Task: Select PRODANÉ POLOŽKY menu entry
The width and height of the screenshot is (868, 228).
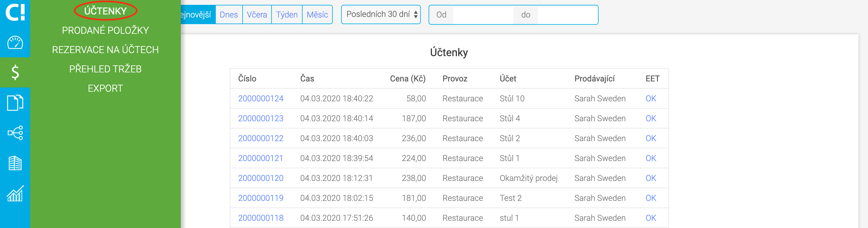Action: [105, 30]
